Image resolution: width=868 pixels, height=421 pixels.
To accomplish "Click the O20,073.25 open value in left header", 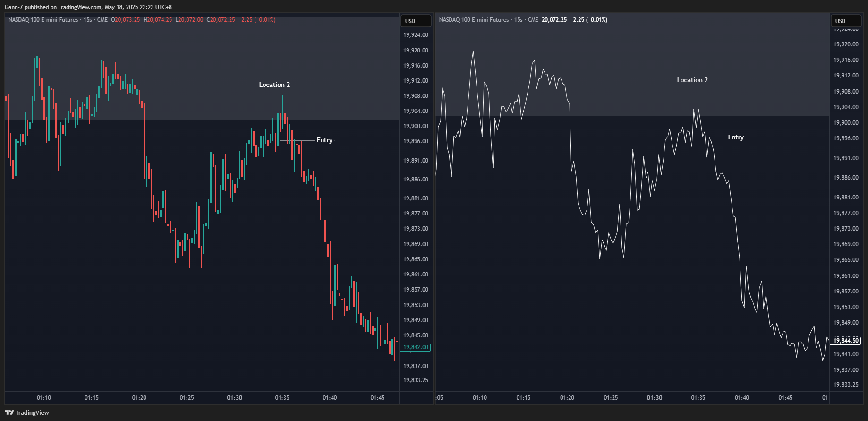I will click(x=126, y=20).
